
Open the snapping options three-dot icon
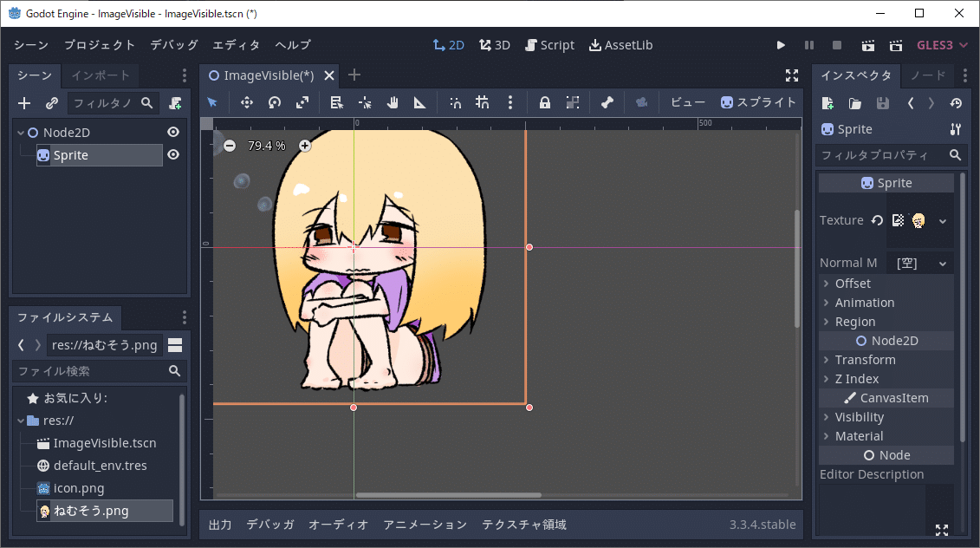[510, 102]
